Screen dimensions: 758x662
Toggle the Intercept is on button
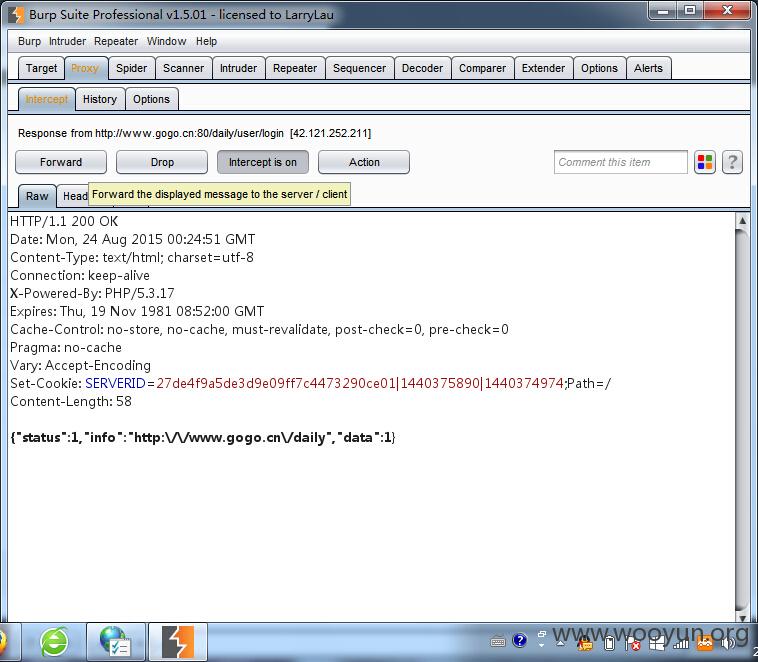tap(262, 162)
